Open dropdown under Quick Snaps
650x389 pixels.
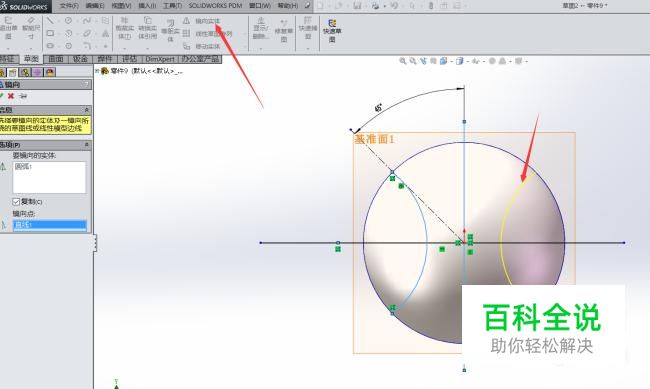click(308, 48)
